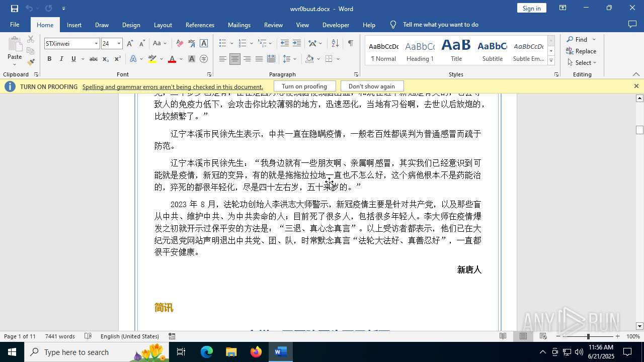Apply strikethrough formatting
644x362 pixels.
[94, 59]
